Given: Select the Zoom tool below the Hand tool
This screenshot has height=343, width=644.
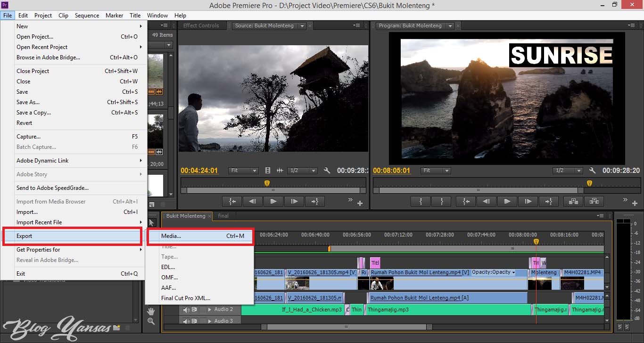Looking at the screenshot, I should (x=150, y=321).
